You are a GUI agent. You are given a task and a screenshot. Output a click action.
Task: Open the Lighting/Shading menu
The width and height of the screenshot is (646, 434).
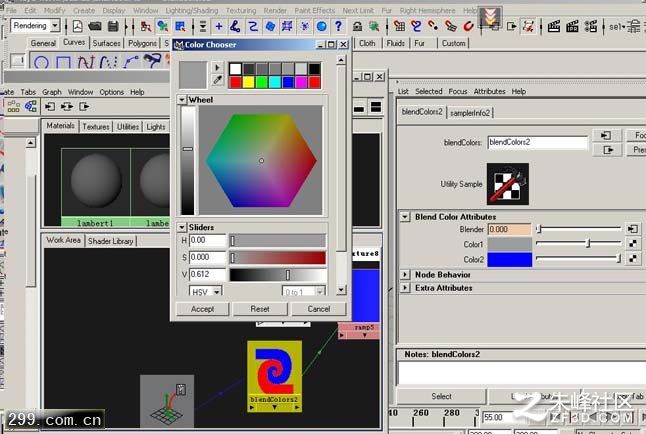[192, 10]
